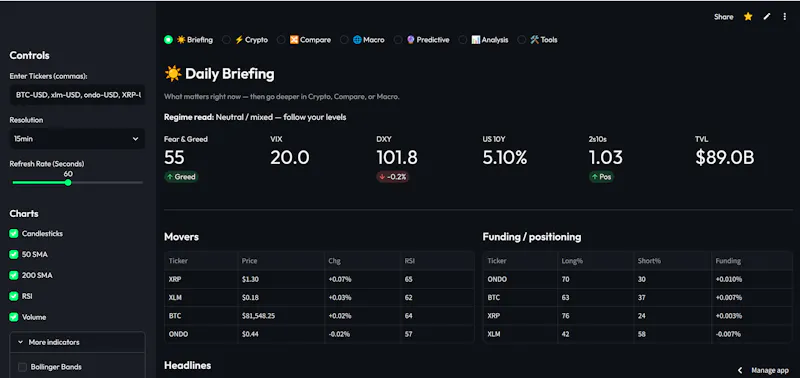Uncheck the RSI checkbox
The width and height of the screenshot is (800, 378).
[14, 296]
